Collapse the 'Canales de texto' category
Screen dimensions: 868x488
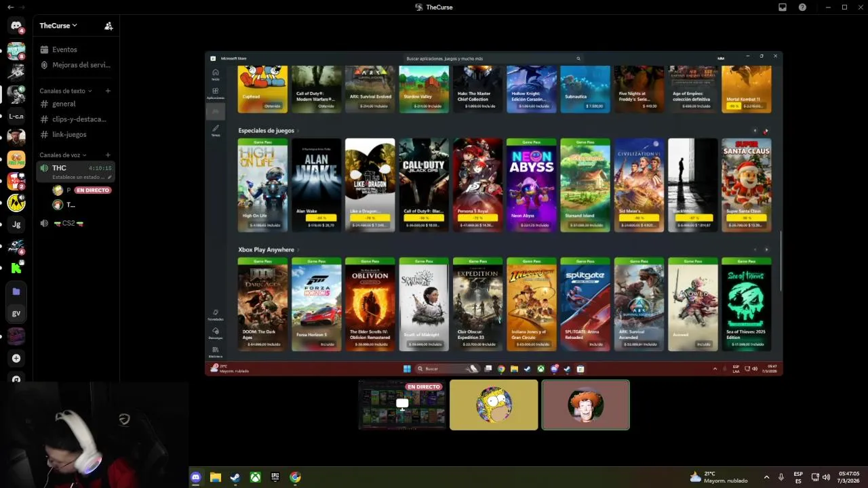[66, 91]
